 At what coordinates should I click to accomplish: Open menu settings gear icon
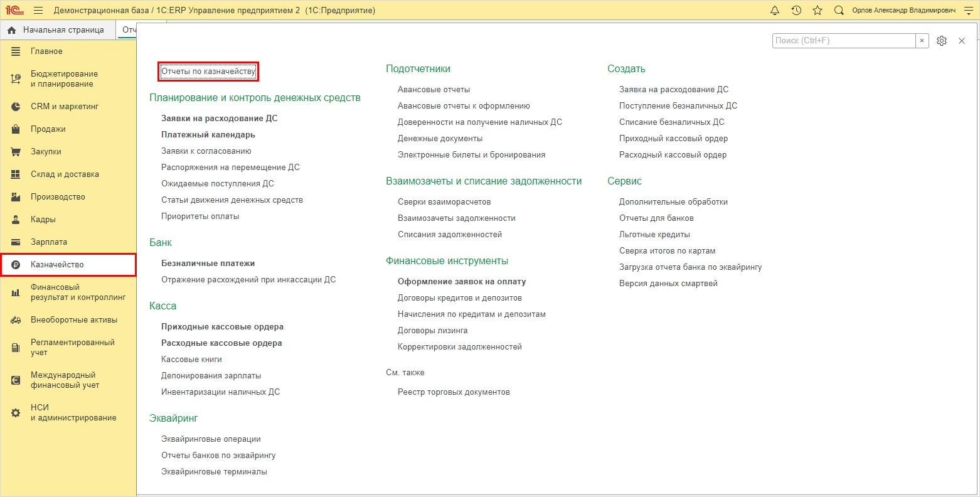(x=942, y=41)
